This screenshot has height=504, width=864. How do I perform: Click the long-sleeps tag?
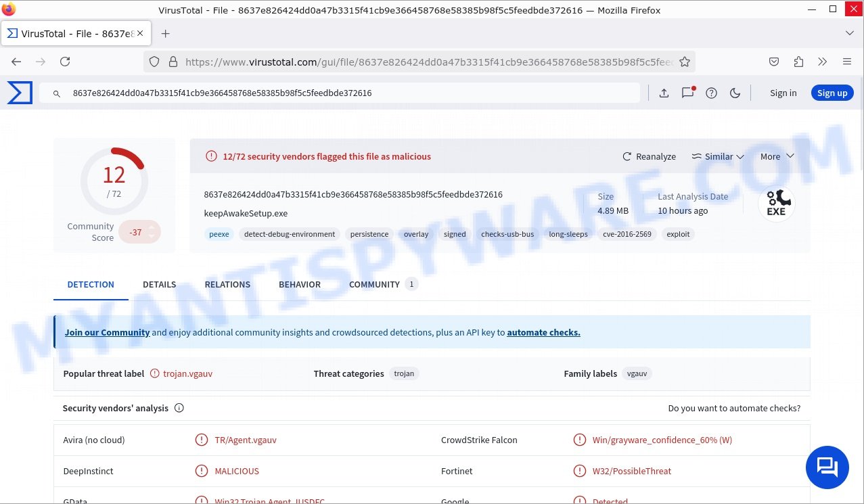(568, 234)
